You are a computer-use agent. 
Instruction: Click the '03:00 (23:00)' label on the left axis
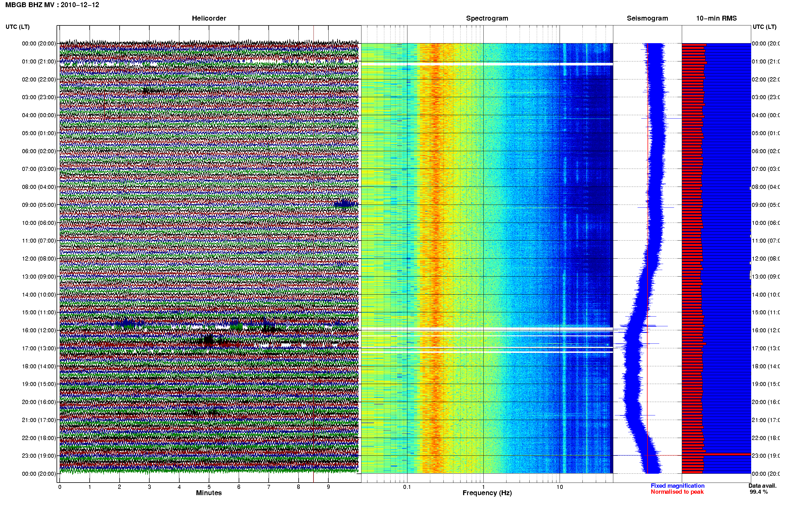(x=39, y=97)
